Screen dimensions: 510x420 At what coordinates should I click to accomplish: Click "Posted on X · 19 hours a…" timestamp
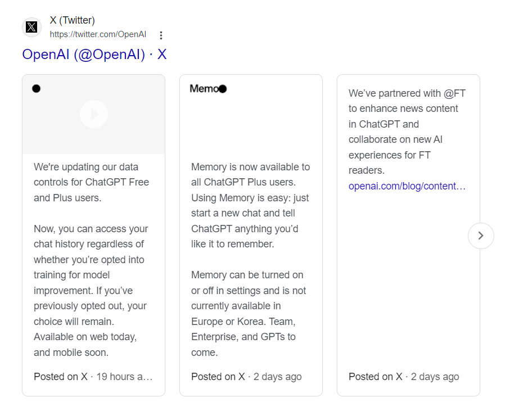pyautogui.click(x=93, y=376)
